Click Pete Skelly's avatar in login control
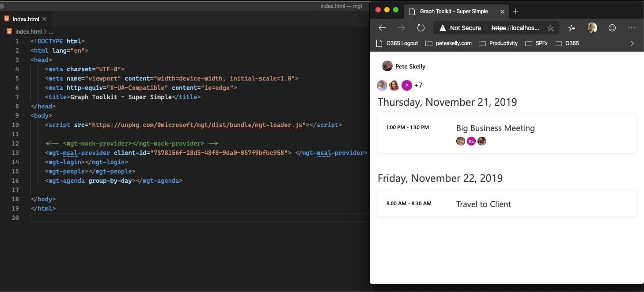This screenshot has width=644, height=292. pos(387,66)
